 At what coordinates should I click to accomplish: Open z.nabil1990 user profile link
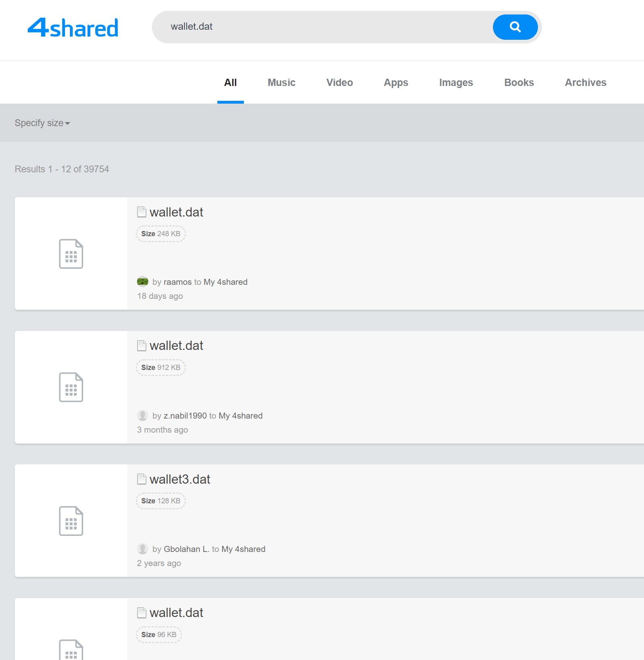pyautogui.click(x=185, y=416)
